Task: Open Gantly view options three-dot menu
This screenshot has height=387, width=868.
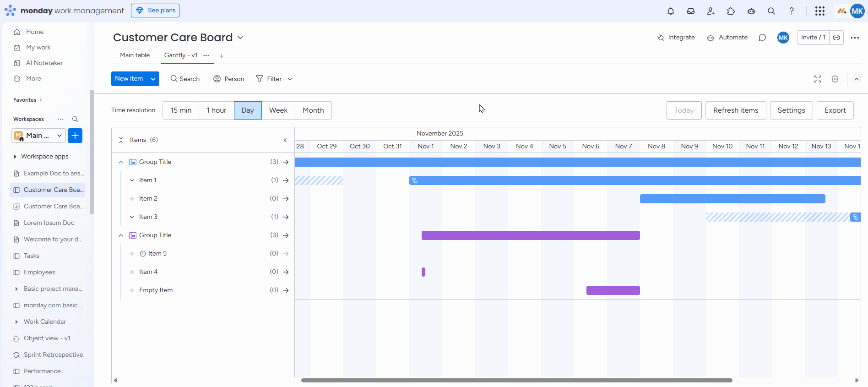Action: click(x=206, y=55)
